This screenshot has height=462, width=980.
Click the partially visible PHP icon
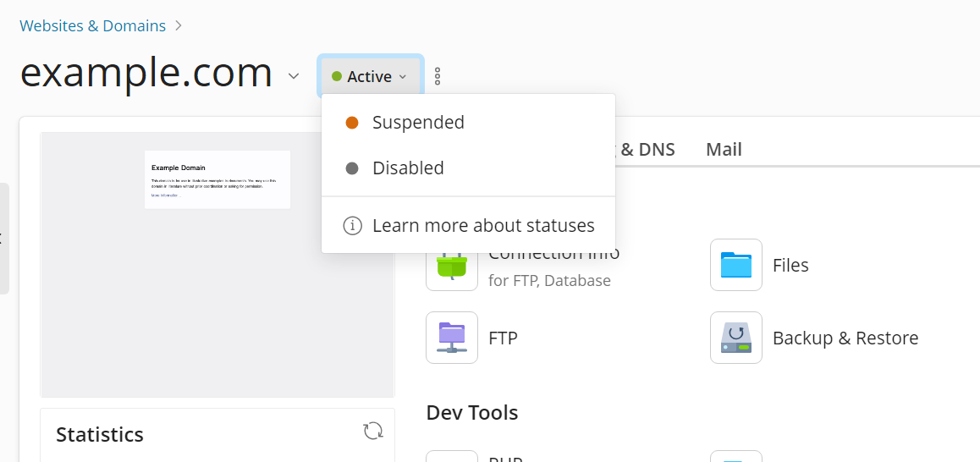[451, 457]
